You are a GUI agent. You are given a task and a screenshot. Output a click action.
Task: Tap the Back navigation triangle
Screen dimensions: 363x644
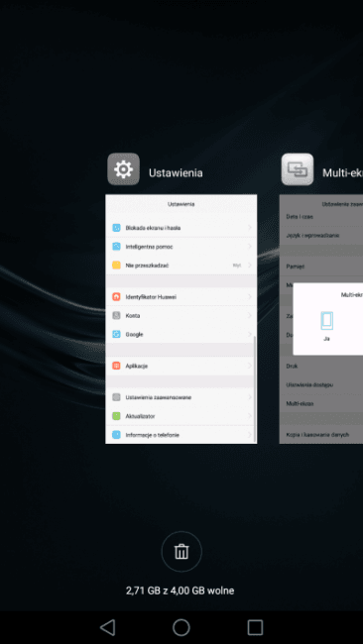point(108,627)
